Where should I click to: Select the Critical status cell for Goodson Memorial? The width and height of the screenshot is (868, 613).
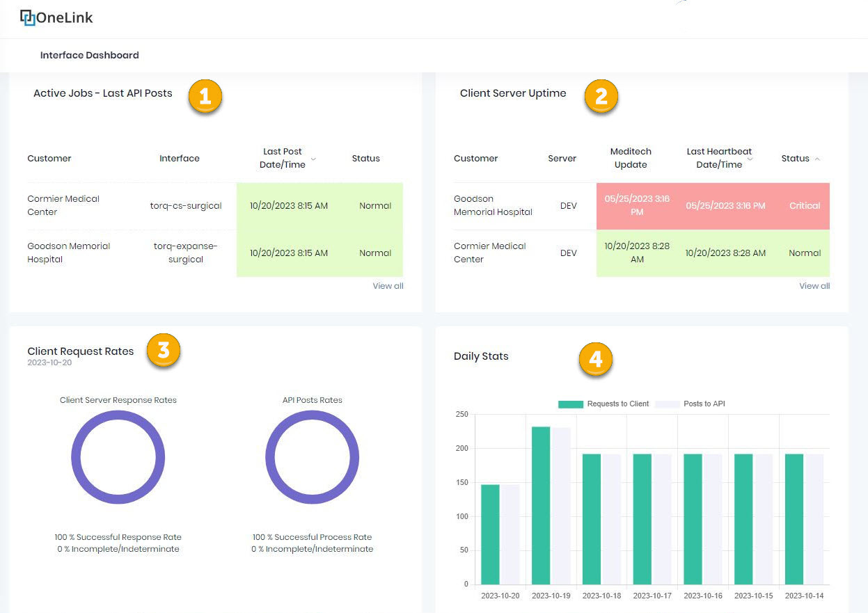coord(804,206)
